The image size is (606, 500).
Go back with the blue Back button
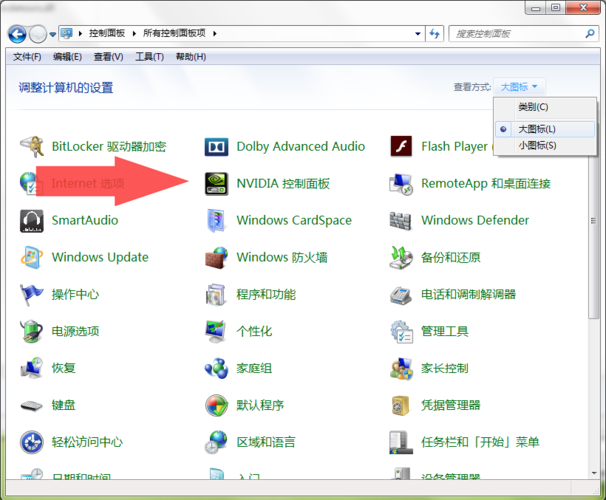[17, 34]
